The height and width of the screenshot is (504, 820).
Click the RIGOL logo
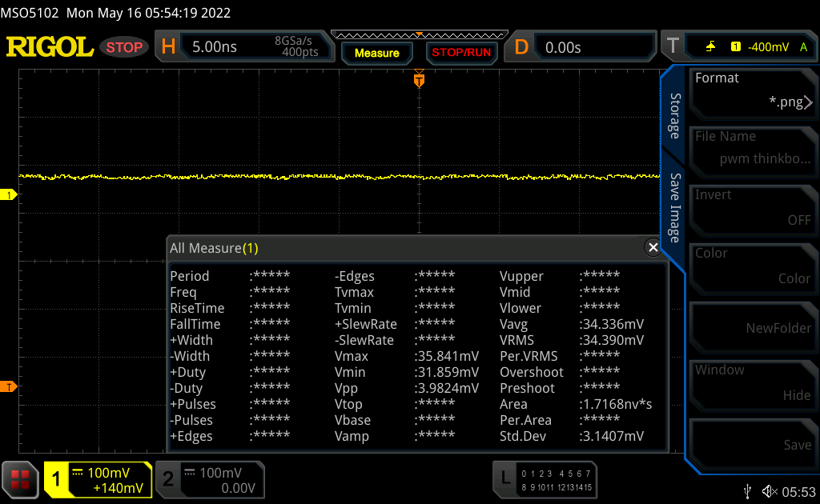pos(50,47)
